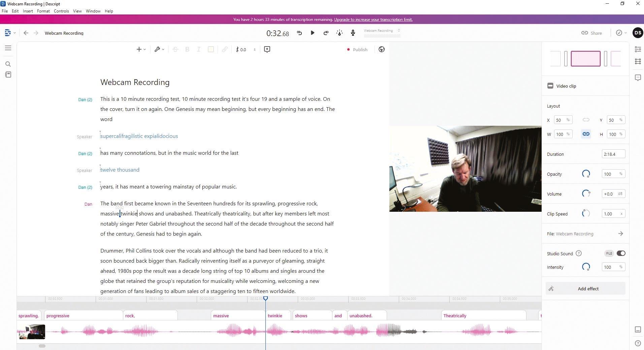
Task: Select the center layout thumbnail preset
Action: pyautogui.click(x=585, y=58)
